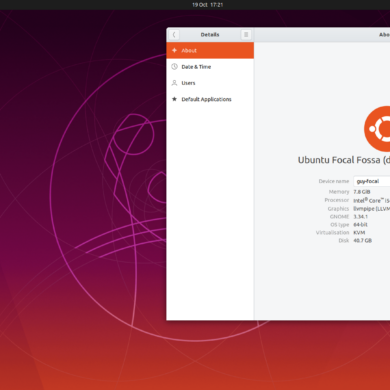390x390 pixels.
Task: Open the Details hamburger menu
Action: [246, 35]
